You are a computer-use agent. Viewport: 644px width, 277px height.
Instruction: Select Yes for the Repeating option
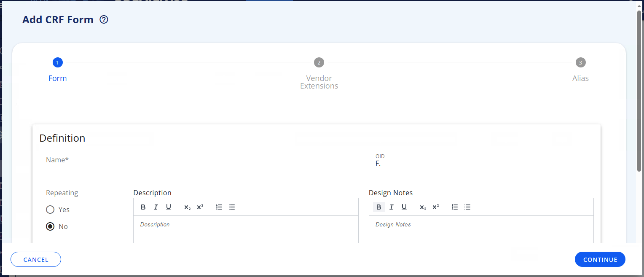click(50, 209)
